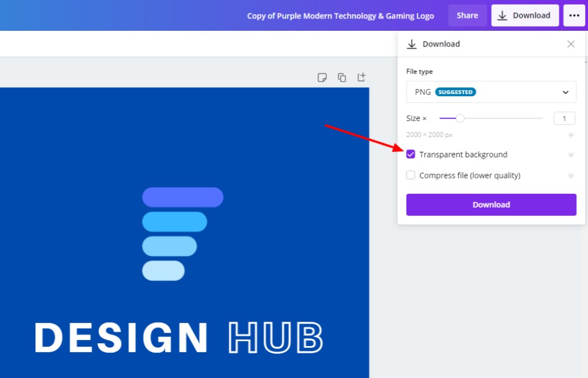Viewport: 588px width, 378px height.
Task: Select the outlined HUB text on canvas
Action: pos(276,338)
